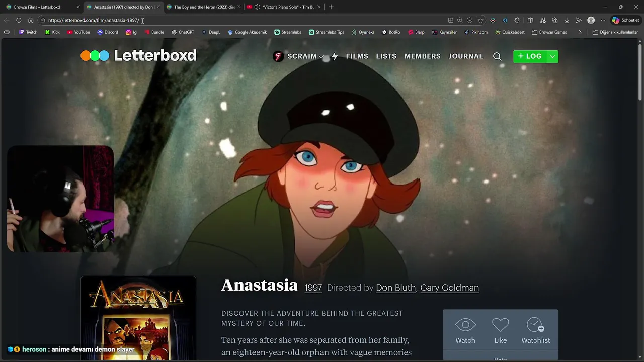644x362 pixels.
Task: Open Twitch bookmark
Action: pos(28,32)
